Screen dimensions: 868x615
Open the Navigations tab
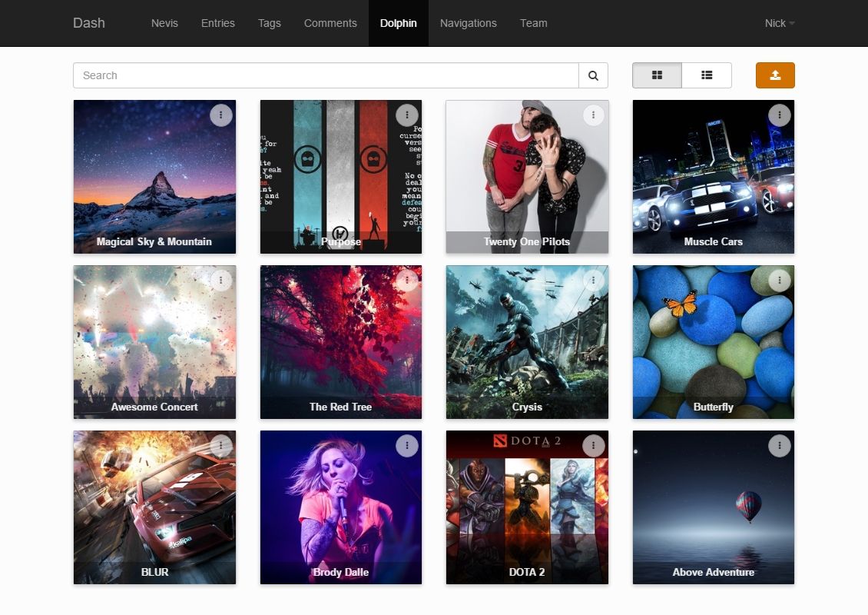[x=469, y=23]
